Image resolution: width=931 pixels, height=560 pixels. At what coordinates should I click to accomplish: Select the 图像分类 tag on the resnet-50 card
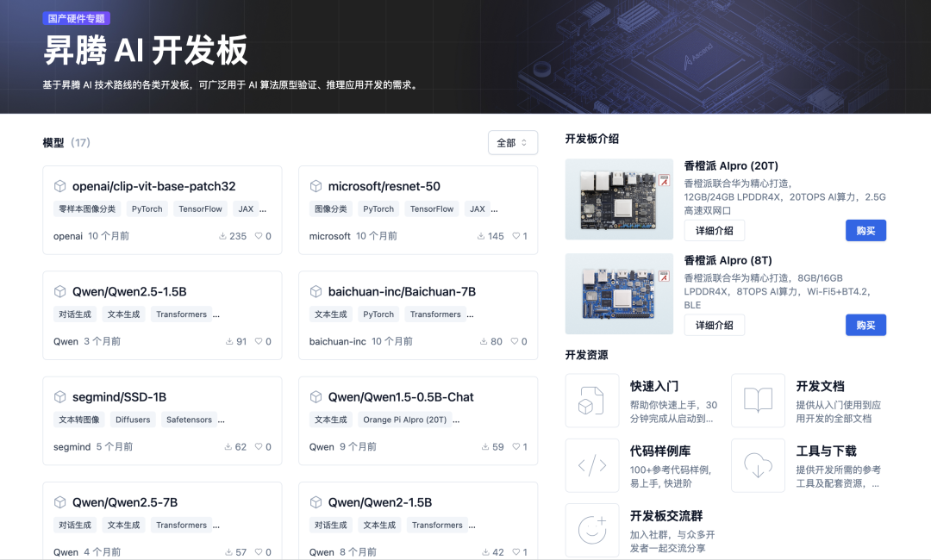pyautogui.click(x=331, y=208)
